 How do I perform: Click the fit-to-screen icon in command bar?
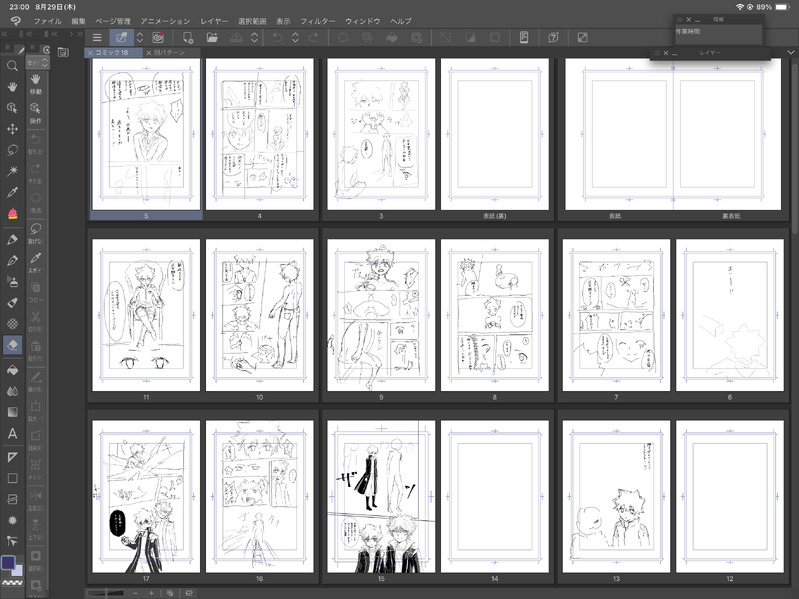(x=582, y=38)
